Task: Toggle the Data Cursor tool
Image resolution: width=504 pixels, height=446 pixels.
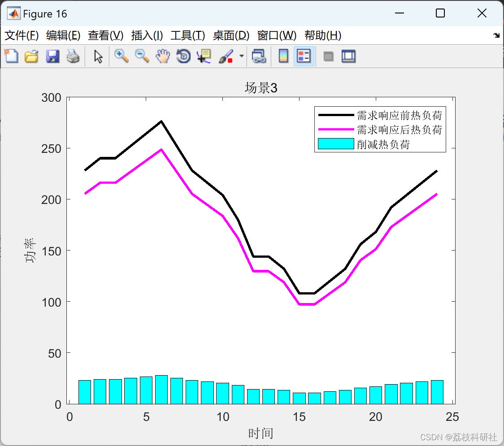Action: 204,56
